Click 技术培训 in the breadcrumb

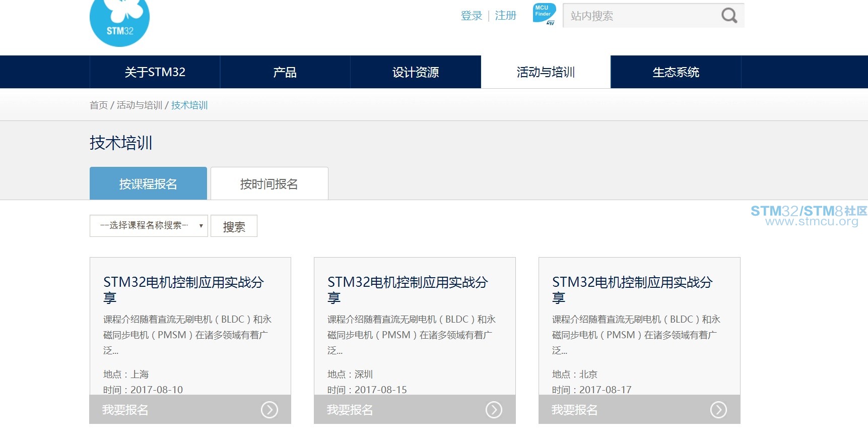coord(189,105)
